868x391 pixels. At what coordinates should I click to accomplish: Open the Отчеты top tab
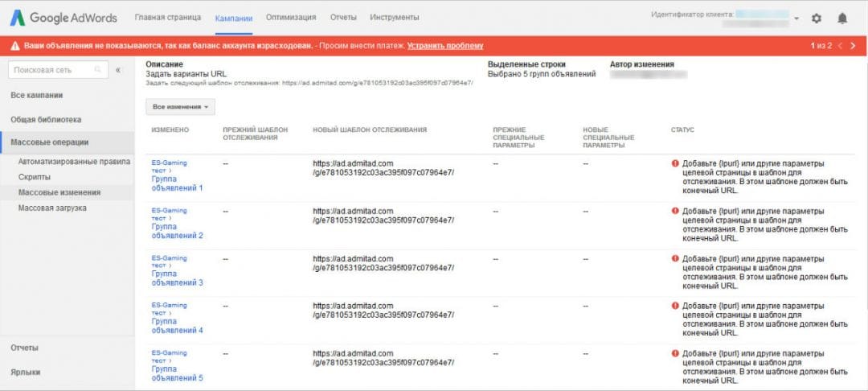343,18
